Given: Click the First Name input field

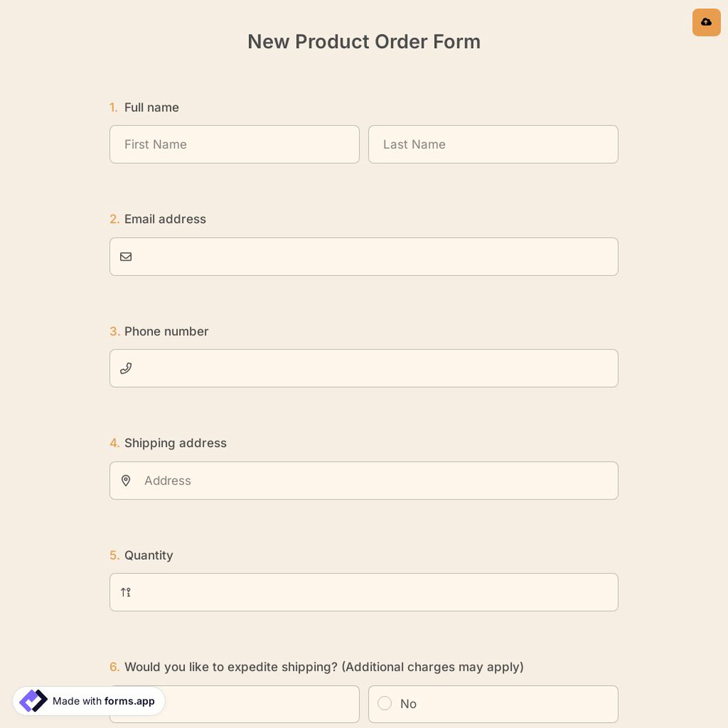Looking at the screenshot, I should pos(234,144).
